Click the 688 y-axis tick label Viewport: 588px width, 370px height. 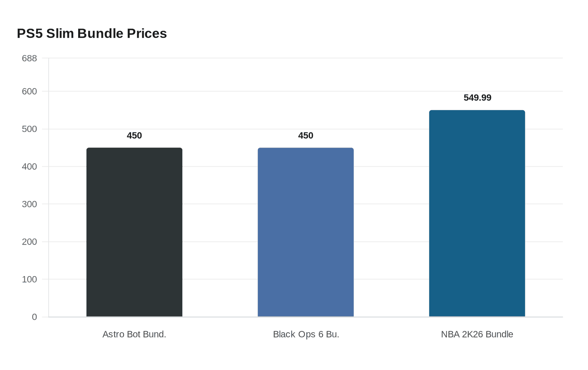click(x=29, y=58)
